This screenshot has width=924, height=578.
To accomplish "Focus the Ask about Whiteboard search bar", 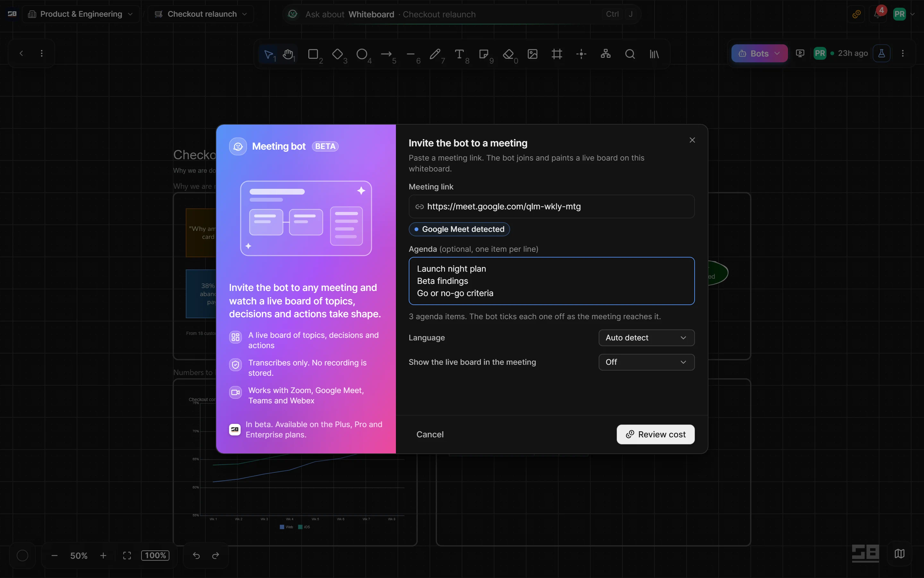I will tap(461, 14).
